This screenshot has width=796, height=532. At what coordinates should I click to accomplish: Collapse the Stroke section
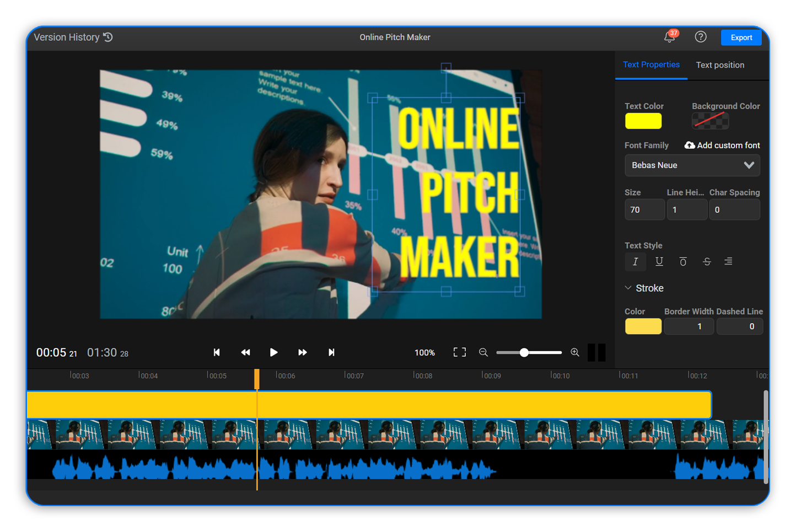[628, 288]
